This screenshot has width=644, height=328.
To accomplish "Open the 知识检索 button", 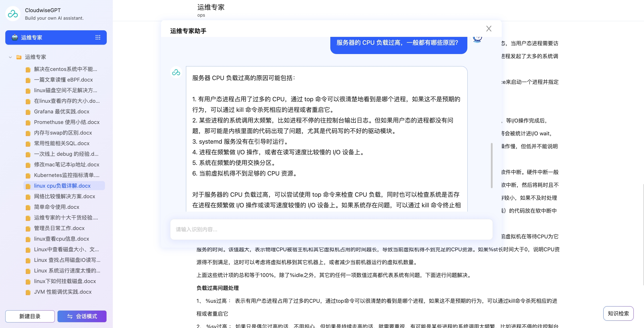I will point(618,313).
